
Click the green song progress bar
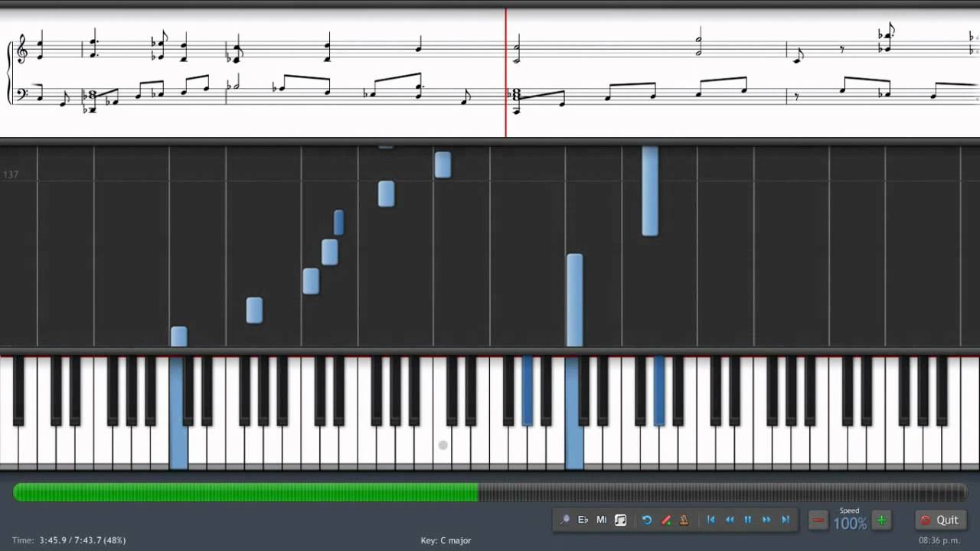(x=246, y=492)
